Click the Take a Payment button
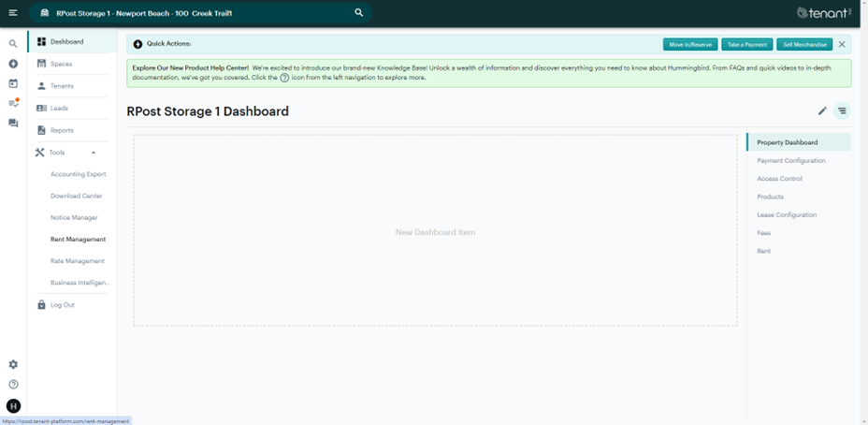Viewport: 868px width, 425px height. click(x=746, y=44)
